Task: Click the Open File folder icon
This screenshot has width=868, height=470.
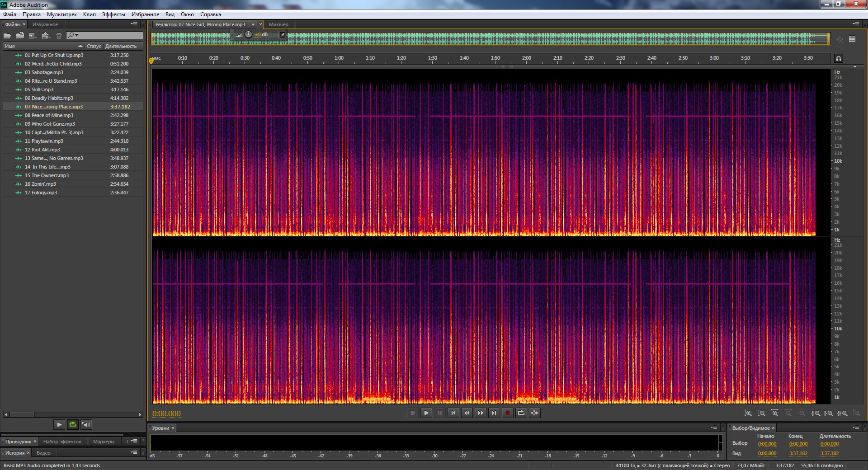Action: tap(7, 35)
